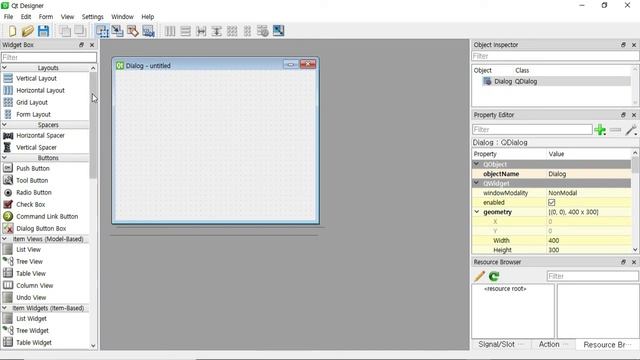Image resolution: width=640 pixels, height=360 pixels.
Task: Open the File menu
Action: (x=8, y=17)
